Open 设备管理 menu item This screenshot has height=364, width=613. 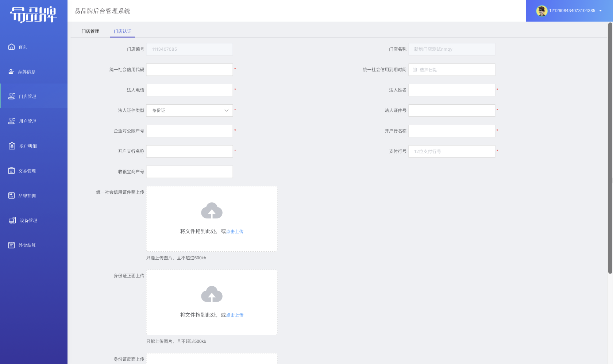tap(34, 220)
